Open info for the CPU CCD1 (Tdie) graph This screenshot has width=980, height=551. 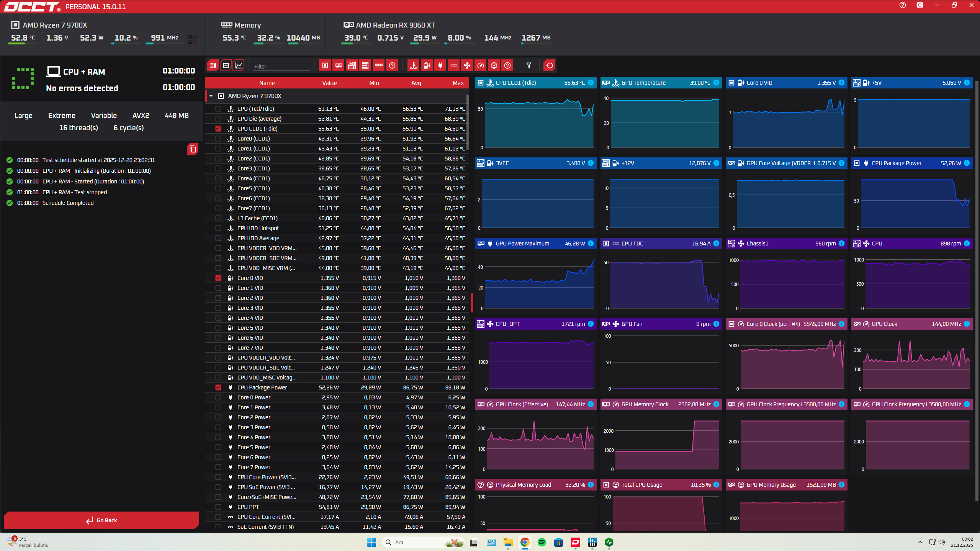[591, 83]
